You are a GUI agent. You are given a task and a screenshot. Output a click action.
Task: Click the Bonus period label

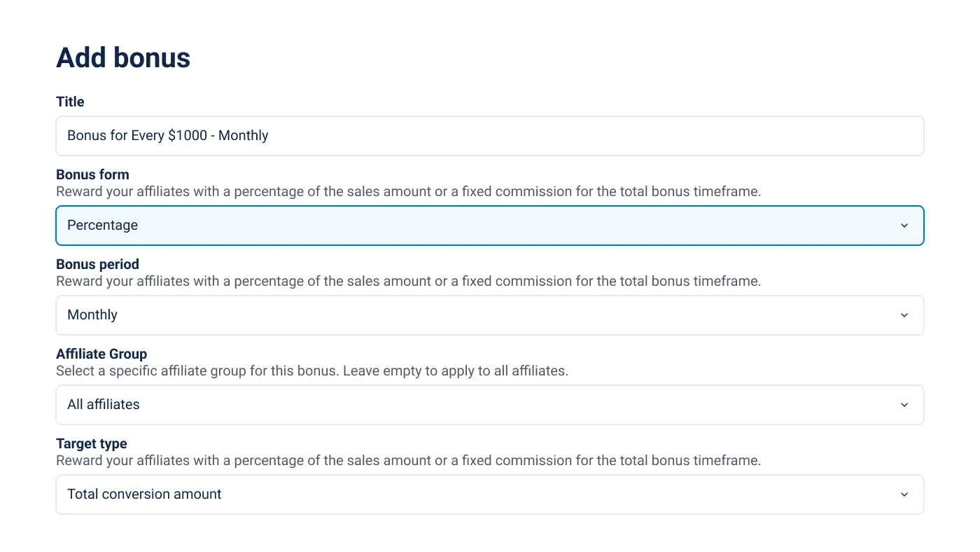97,264
